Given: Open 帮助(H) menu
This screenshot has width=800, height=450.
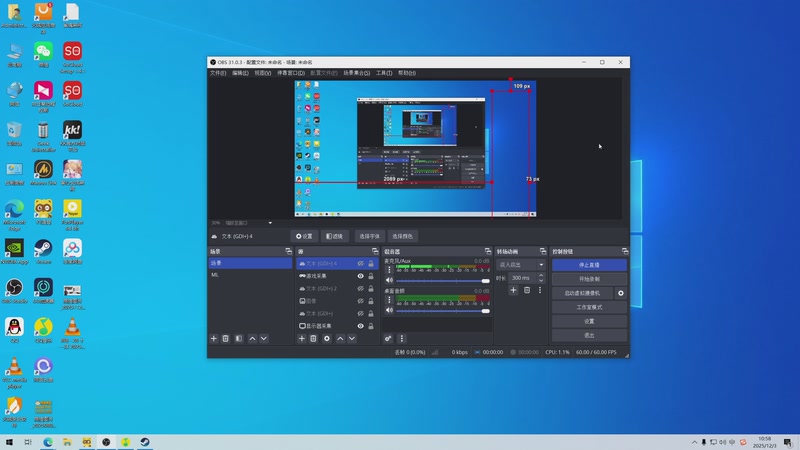Looking at the screenshot, I should [407, 73].
